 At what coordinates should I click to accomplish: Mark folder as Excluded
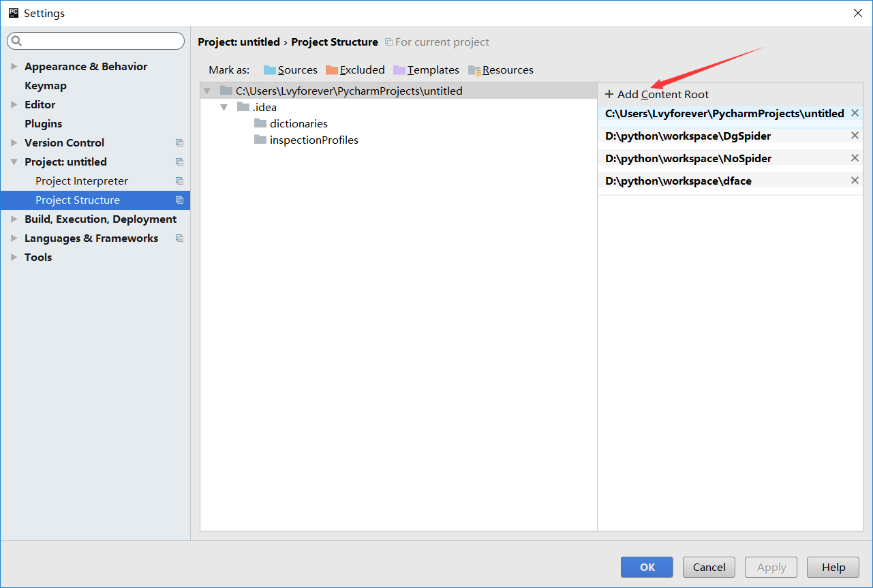point(355,70)
